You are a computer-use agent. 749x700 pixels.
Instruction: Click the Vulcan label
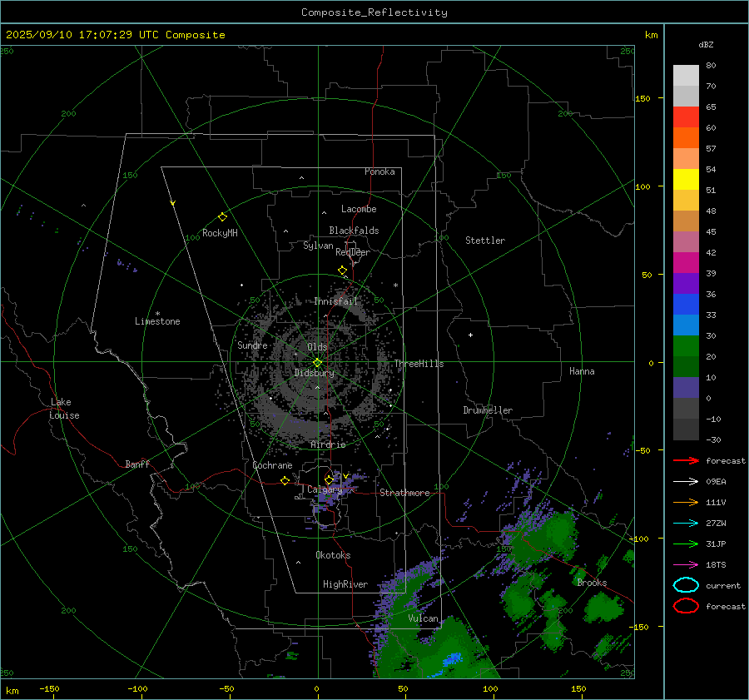pyautogui.click(x=423, y=618)
